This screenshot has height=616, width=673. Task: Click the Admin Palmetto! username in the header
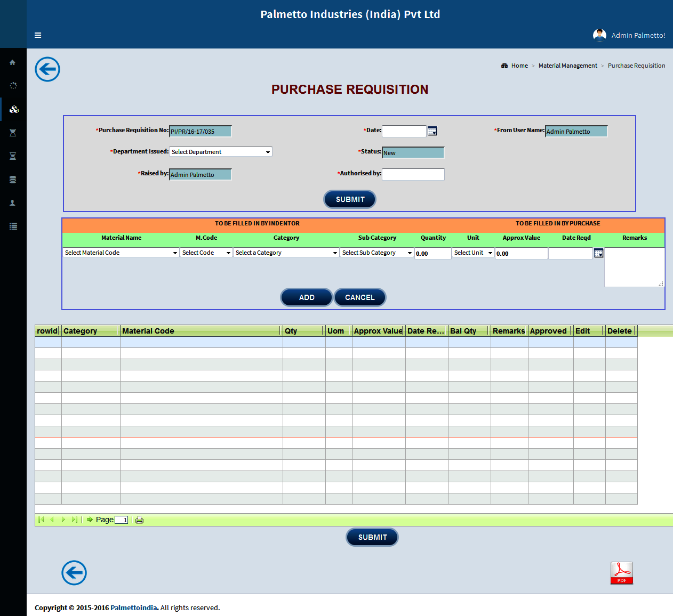click(638, 35)
